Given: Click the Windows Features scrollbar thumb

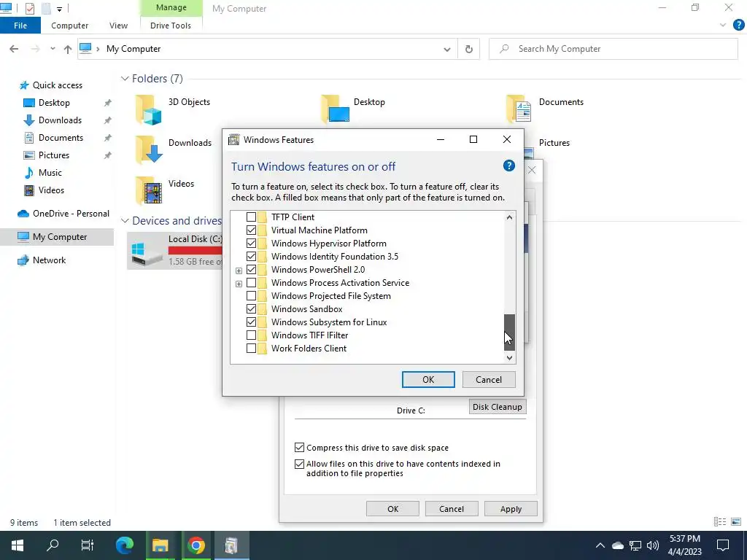Looking at the screenshot, I should (x=509, y=332).
